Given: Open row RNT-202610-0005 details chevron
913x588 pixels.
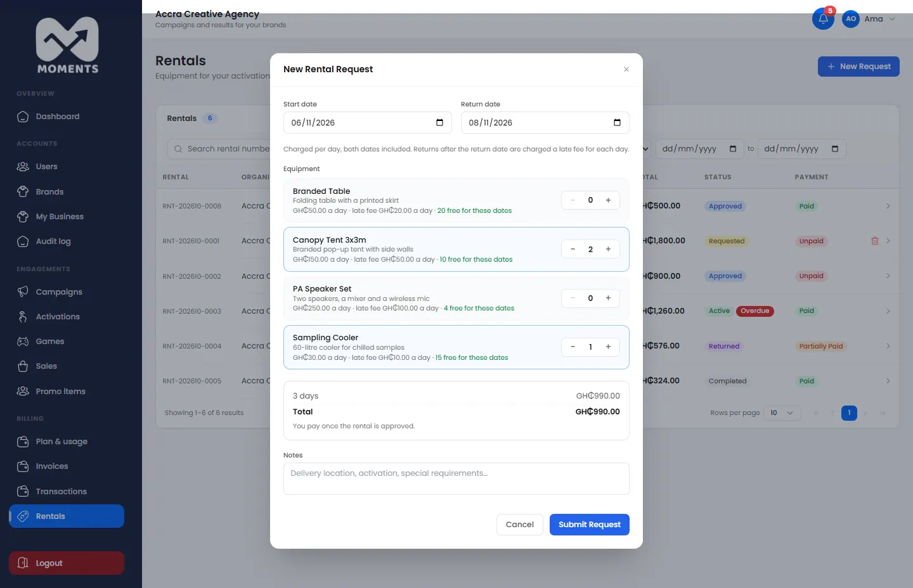Looking at the screenshot, I should (888, 381).
